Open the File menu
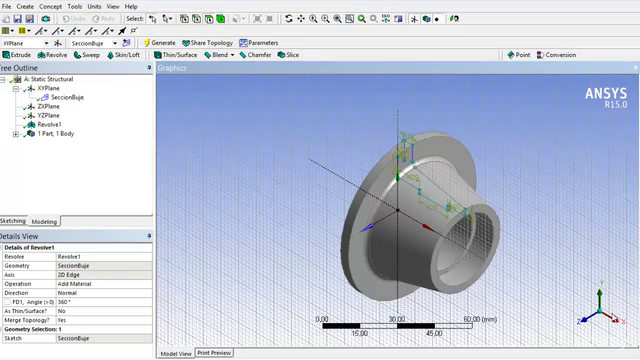 (x=7, y=7)
